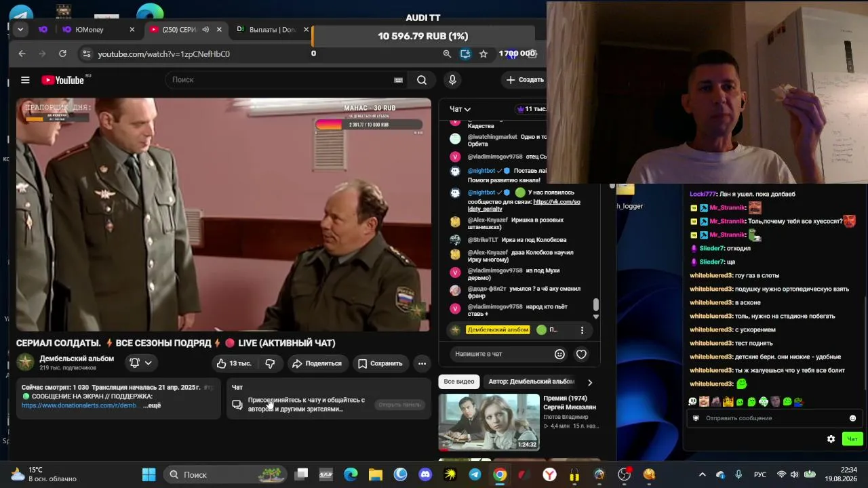Open the Дембельский альбом channel name link
Image resolution: width=868 pixels, height=488 pixels.
pyautogui.click(x=77, y=359)
